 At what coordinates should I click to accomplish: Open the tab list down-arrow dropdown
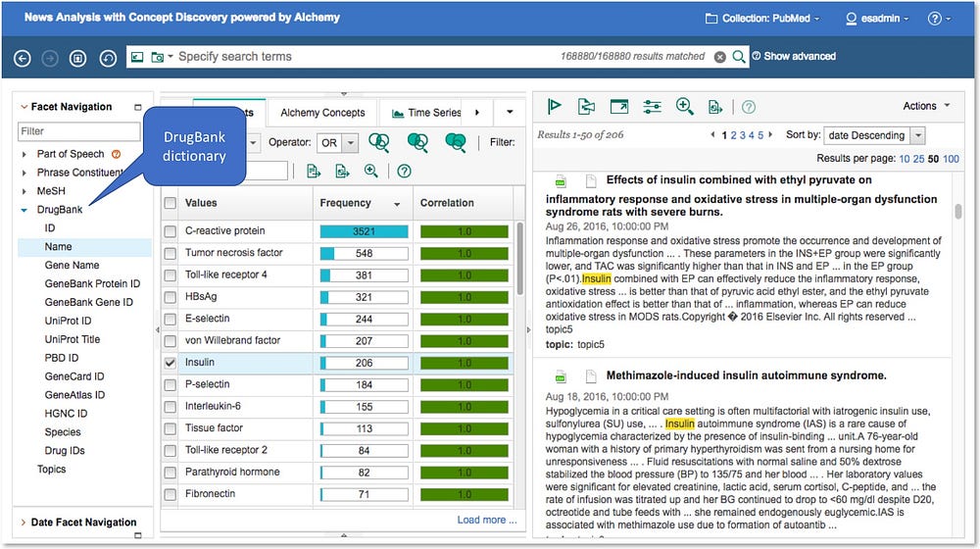510,113
